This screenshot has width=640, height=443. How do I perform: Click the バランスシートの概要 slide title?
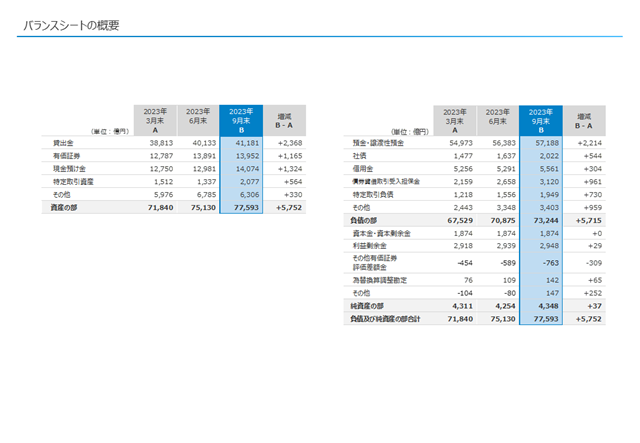click(71, 26)
